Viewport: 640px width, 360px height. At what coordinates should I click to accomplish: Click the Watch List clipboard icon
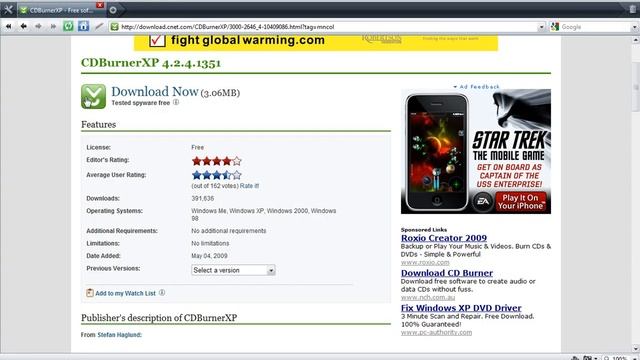pos(90,293)
